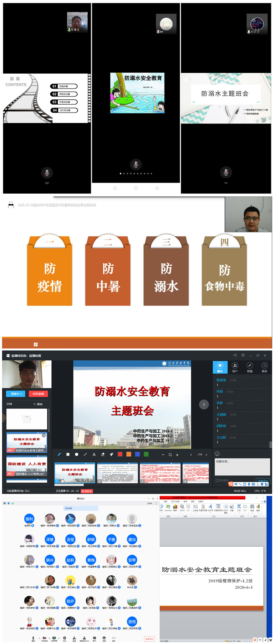Click the 我要发言 chat input box
Image resolution: width=274 pixels, height=644 pixels.
point(242,466)
